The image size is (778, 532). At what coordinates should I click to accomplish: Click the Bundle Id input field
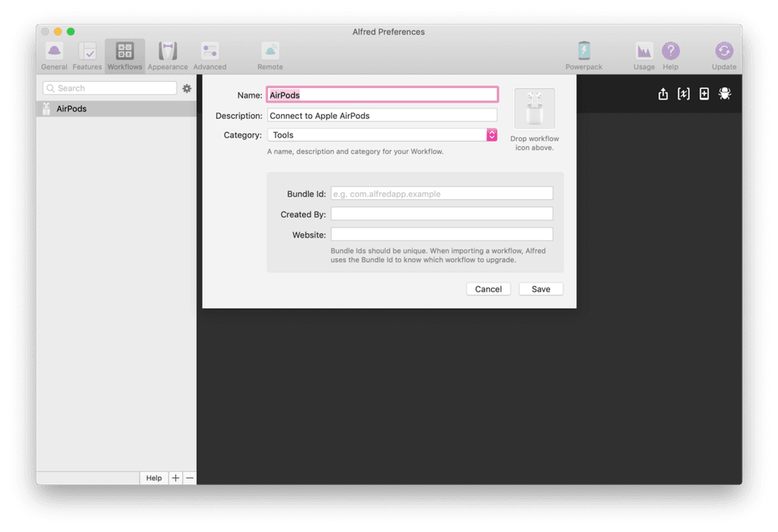coord(442,194)
